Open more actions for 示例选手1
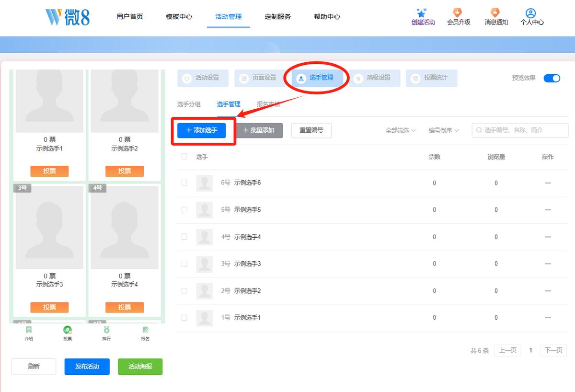The height and width of the screenshot is (392, 575). [548, 318]
